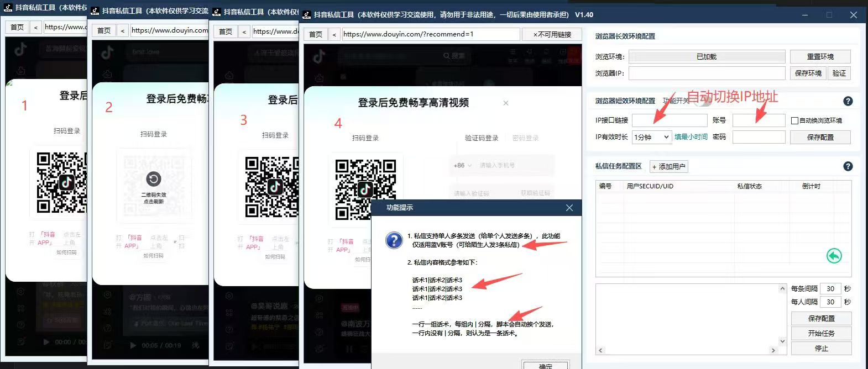Click the Douyin logo in window 4 page
The width and height of the screenshot is (868, 369).
[x=319, y=56]
